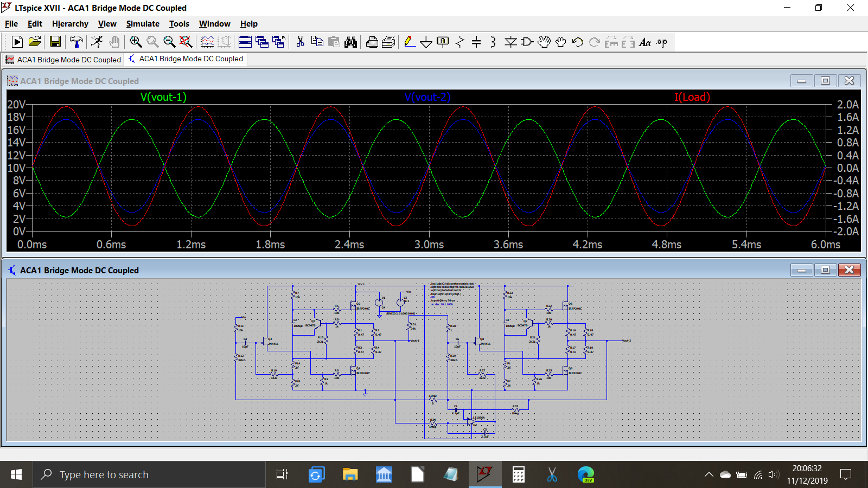Screen dimensions: 868x488
Task: Open the Edit menu
Action: 35,24
